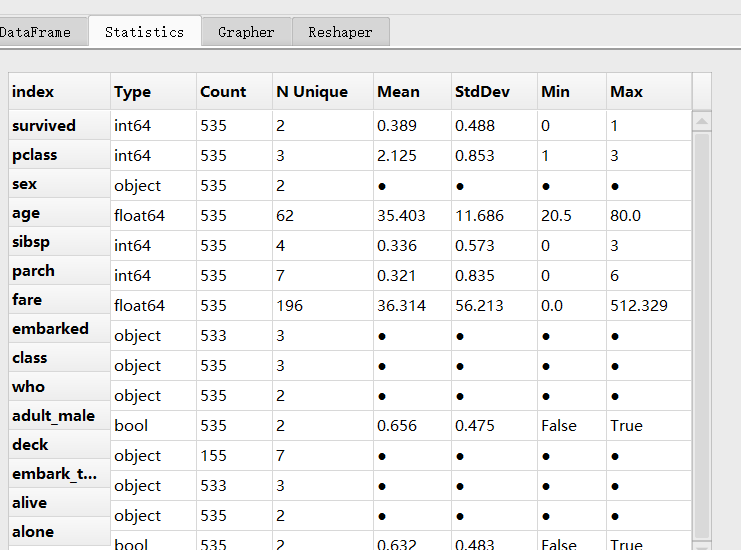
Task: Select the survived row header
Action: [60, 125]
